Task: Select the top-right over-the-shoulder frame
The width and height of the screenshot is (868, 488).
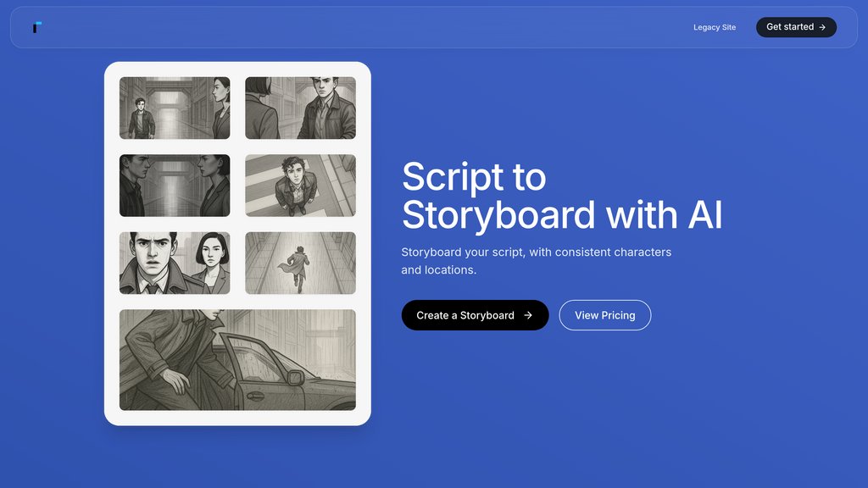Action: [x=300, y=108]
